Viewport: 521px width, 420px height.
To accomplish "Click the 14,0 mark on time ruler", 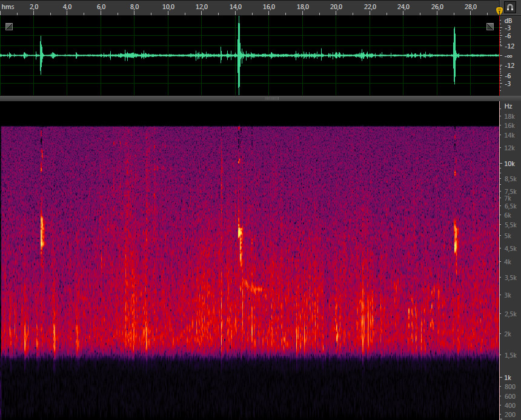I will (x=236, y=7).
